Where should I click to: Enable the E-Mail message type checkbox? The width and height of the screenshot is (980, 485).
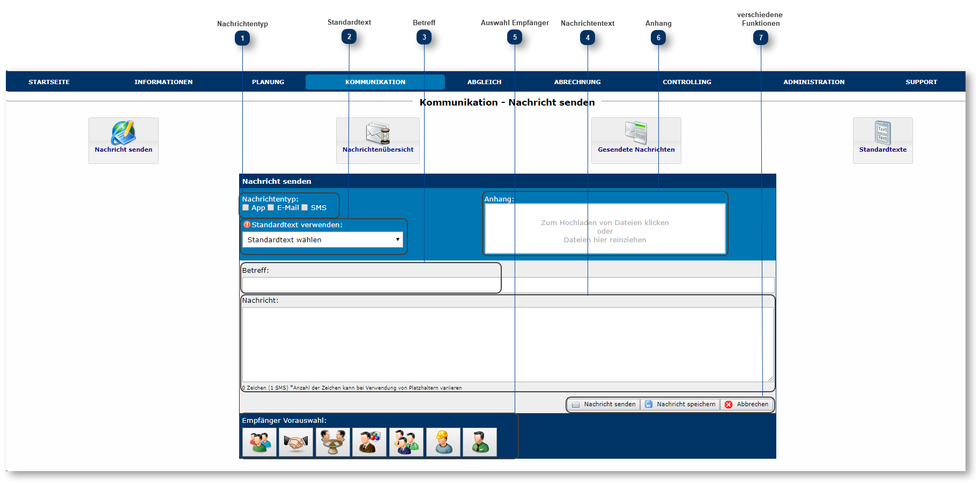point(271,207)
